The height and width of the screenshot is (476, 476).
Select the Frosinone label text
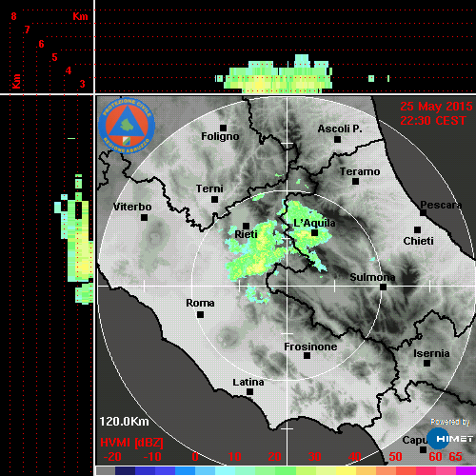point(310,347)
